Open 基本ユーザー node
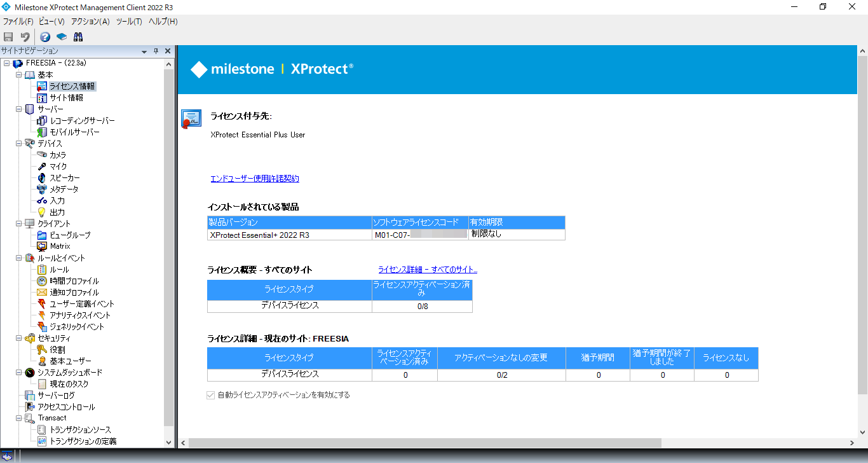Viewport: 868px width, 463px height. 70,361
